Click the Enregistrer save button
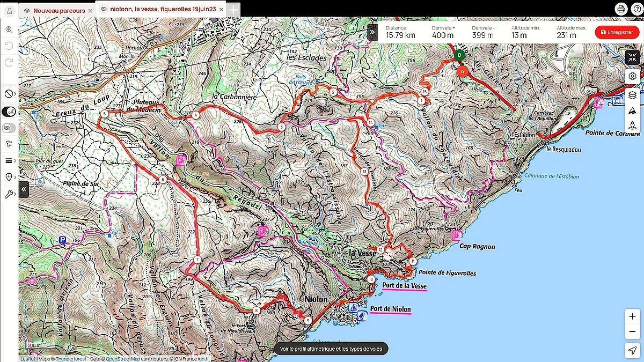This screenshot has height=362, width=644. pyautogui.click(x=617, y=32)
